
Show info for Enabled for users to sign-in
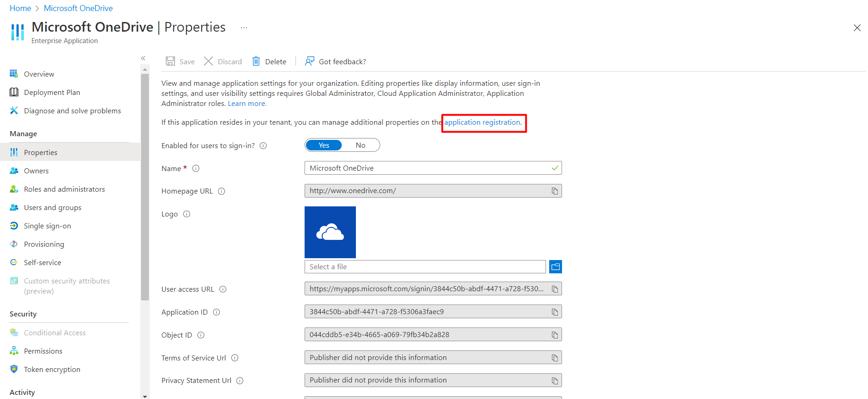263,146
